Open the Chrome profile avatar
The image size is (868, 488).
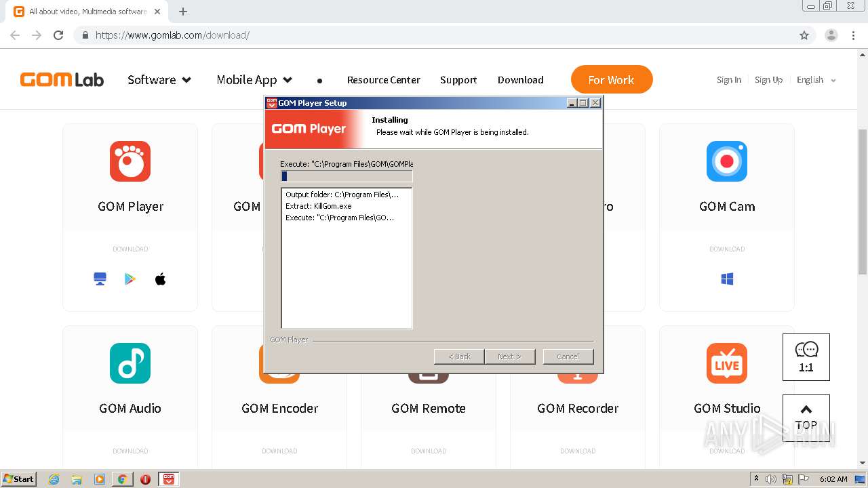pos(831,35)
